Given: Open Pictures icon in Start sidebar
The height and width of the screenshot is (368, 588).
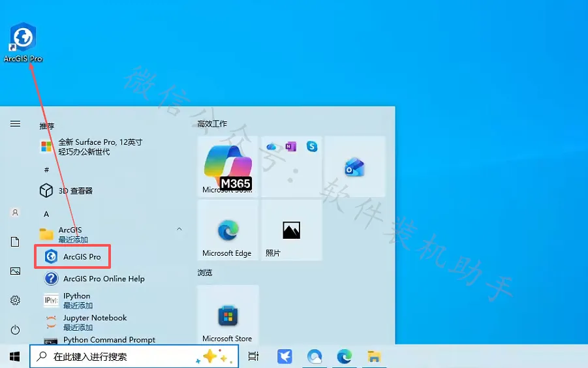Looking at the screenshot, I should point(16,271).
